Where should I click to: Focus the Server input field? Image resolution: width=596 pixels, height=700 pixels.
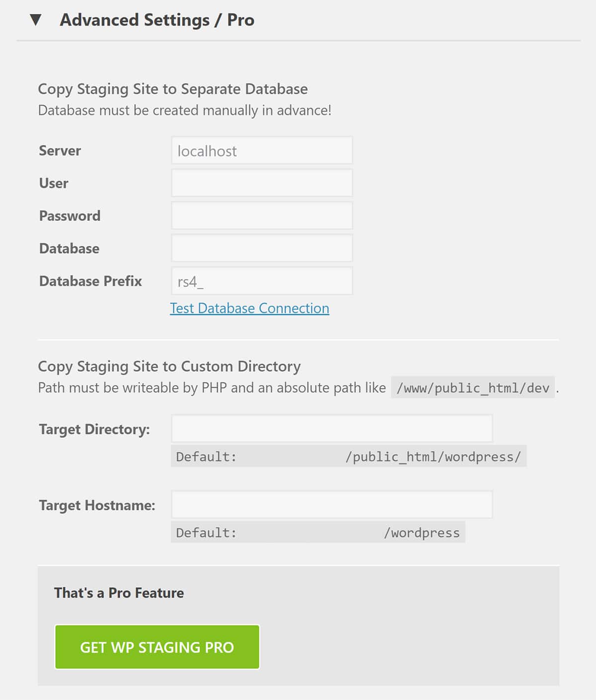(262, 150)
